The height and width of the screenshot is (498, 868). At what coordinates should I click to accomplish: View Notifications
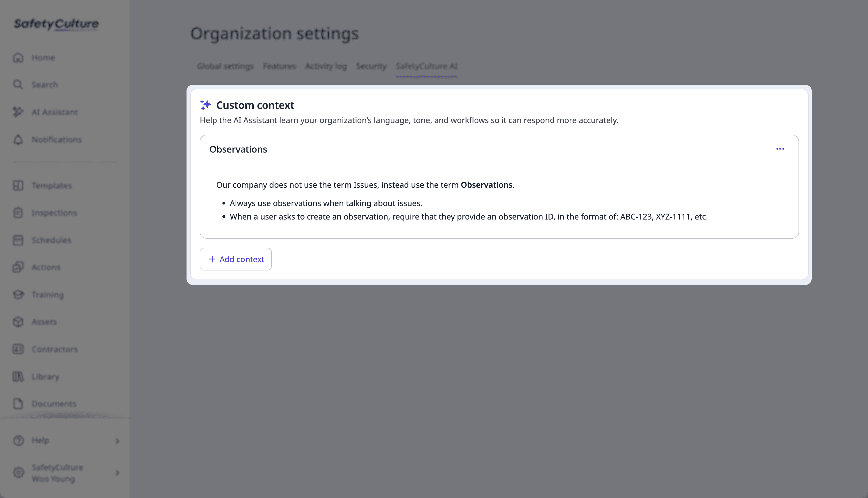pyautogui.click(x=56, y=140)
